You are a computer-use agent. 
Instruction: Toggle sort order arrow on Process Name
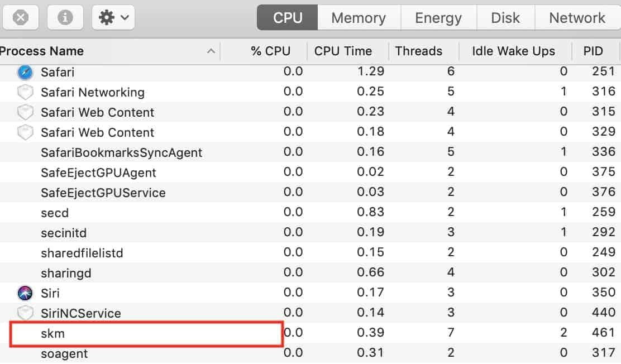coord(211,51)
